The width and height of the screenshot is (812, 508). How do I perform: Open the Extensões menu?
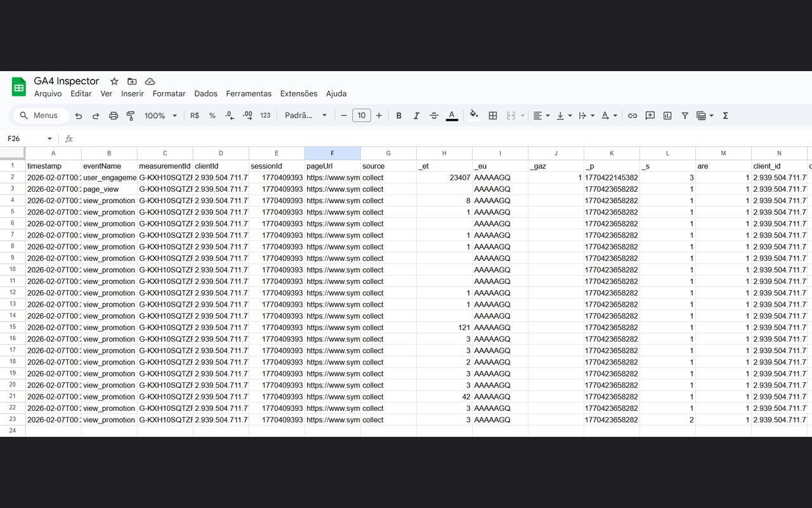coord(298,93)
